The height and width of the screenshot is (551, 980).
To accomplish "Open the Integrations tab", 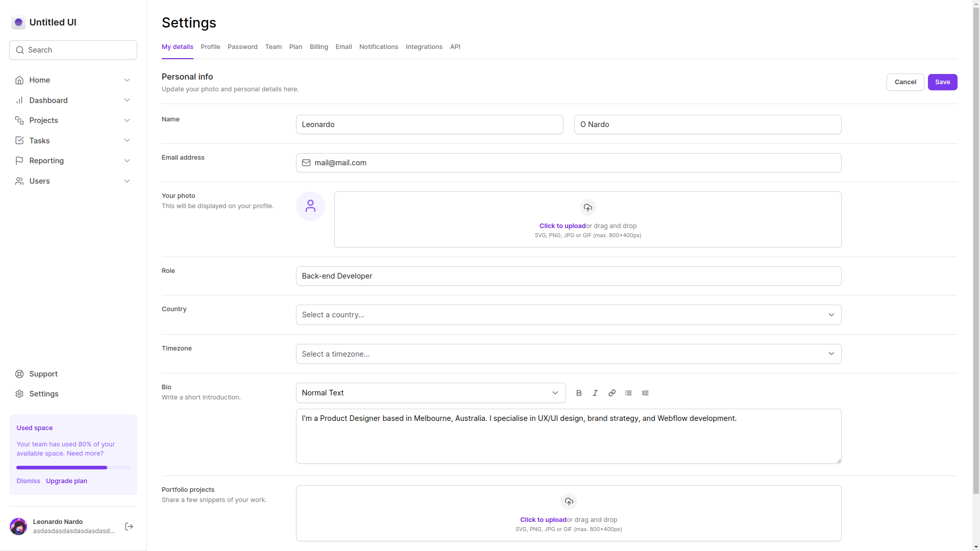I will [424, 47].
